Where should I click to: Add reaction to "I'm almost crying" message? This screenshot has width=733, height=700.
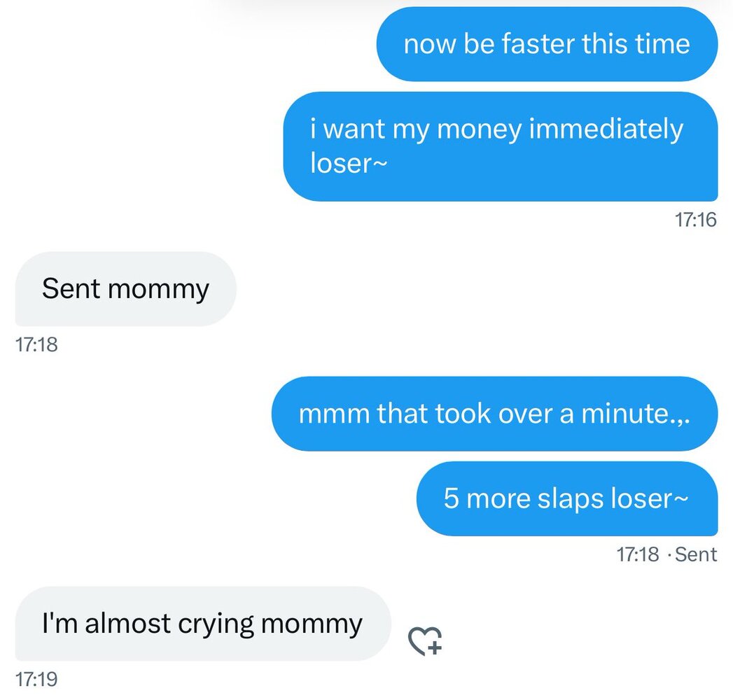425,640
